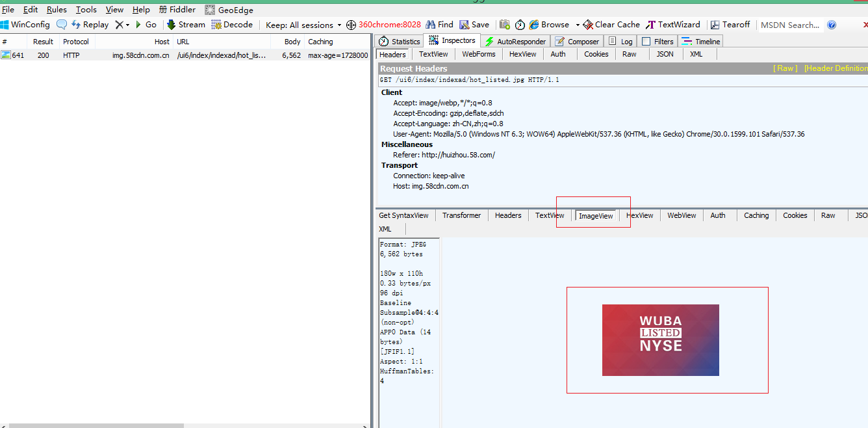Launch Browse with Internet Explorer icon
The height and width of the screenshot is (428, 868).
(549, 25)
